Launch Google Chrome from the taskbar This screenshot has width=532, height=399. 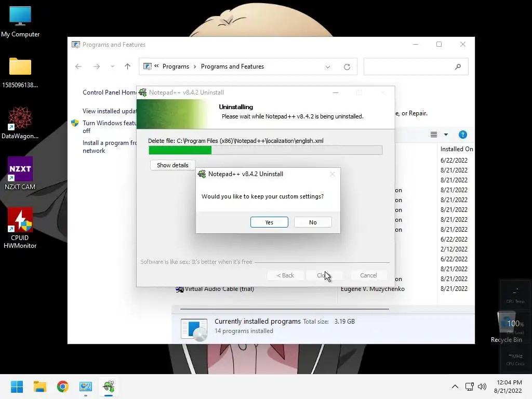(63, 387)
